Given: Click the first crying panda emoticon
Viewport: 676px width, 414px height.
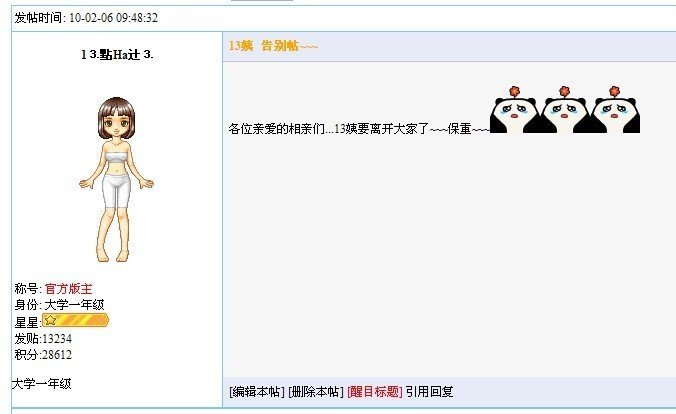Looking at the screenshot, I should pyautogui.click(x=514, y=110).
